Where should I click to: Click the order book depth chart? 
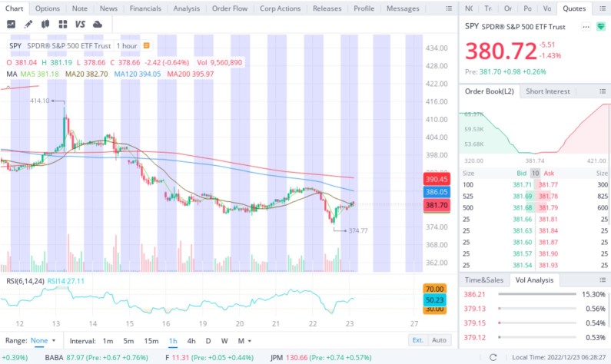pyautogui.click(x=535, y=128)
